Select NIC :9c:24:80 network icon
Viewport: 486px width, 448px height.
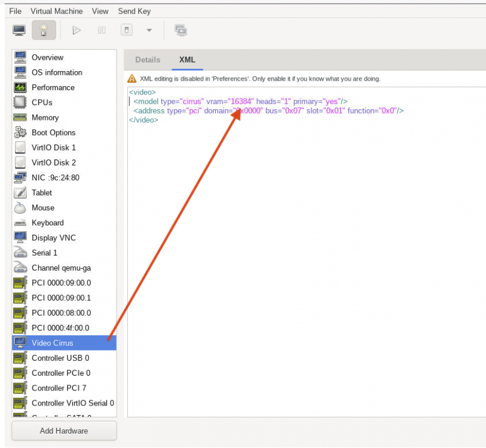pos(20,177)
